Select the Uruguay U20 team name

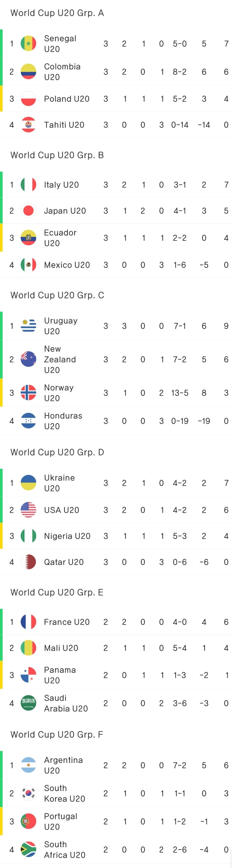click(x=61, y=326)
